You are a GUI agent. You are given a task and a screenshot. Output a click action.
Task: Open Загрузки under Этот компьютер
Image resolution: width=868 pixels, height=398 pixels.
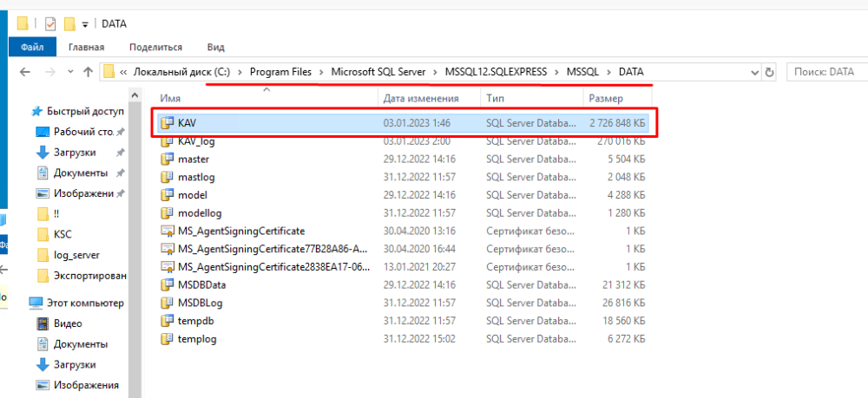coord(74,364)
